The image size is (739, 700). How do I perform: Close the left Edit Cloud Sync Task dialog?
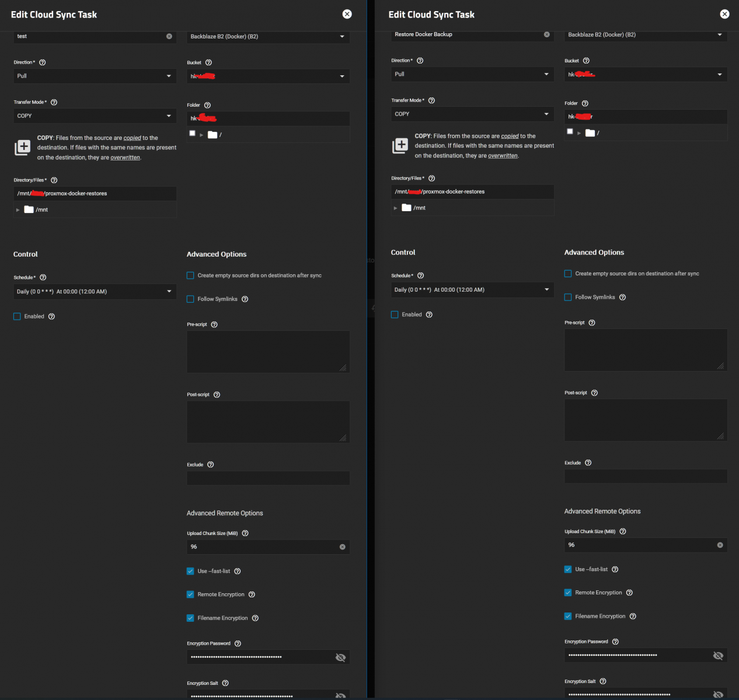[x=347, y=14]
